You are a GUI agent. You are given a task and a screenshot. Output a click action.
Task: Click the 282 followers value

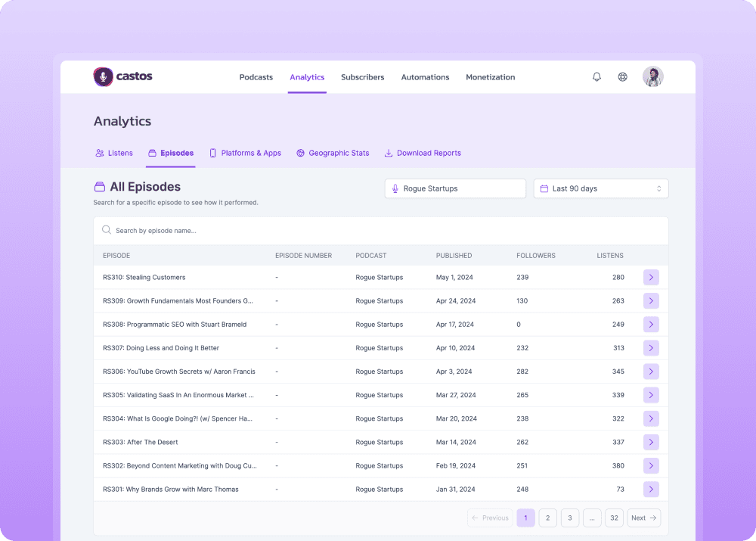click(x=522, y=372)
